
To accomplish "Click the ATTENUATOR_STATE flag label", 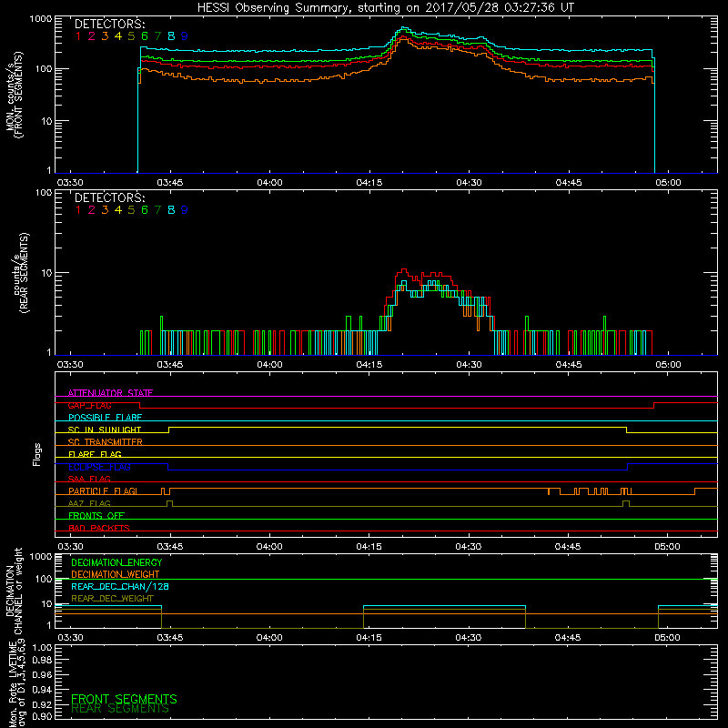I will point(110,393).
